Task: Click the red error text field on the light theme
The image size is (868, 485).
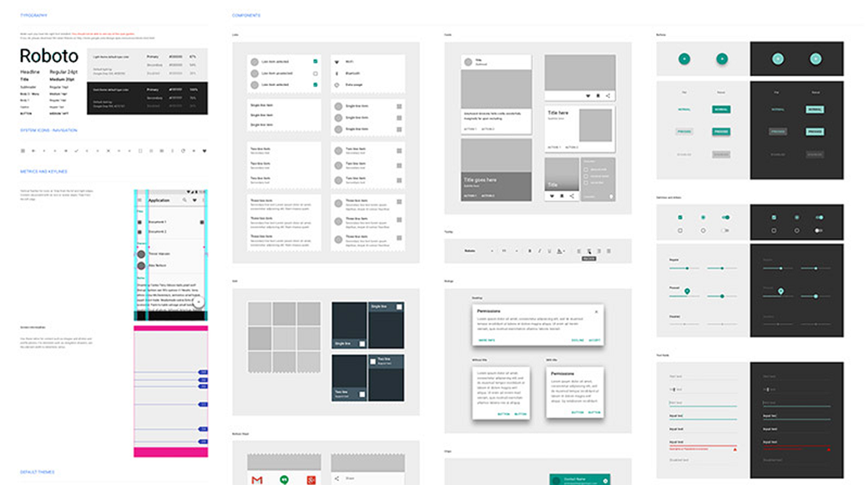Action: tap(703, 447)
